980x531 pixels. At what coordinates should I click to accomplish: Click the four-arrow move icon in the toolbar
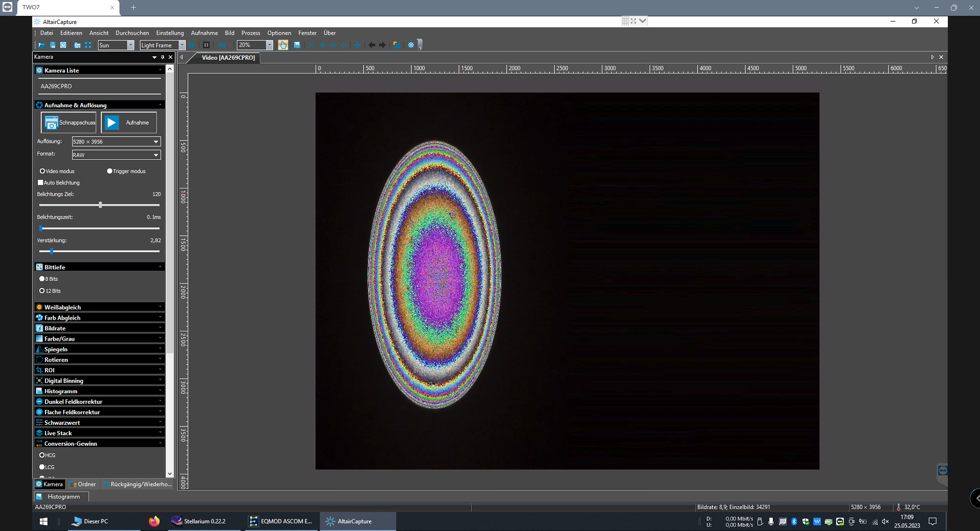point(357,45)
